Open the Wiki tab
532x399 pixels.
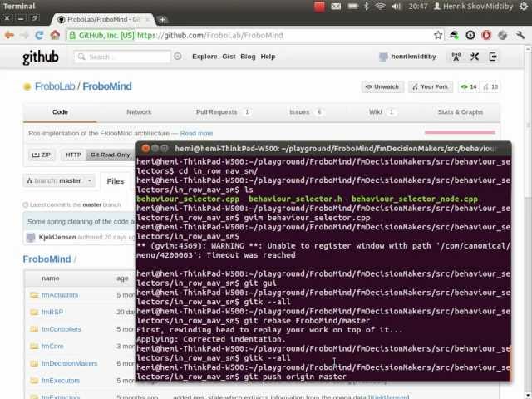pyautogui.click(x=382, y=112)
